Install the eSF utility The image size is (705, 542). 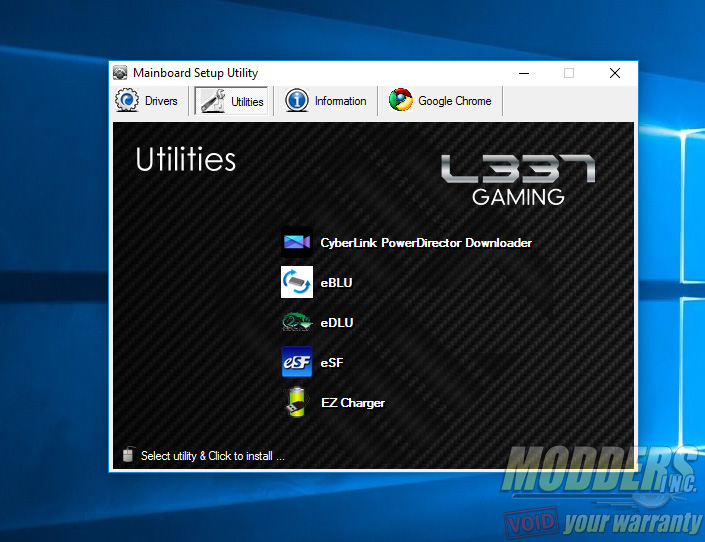332,363
